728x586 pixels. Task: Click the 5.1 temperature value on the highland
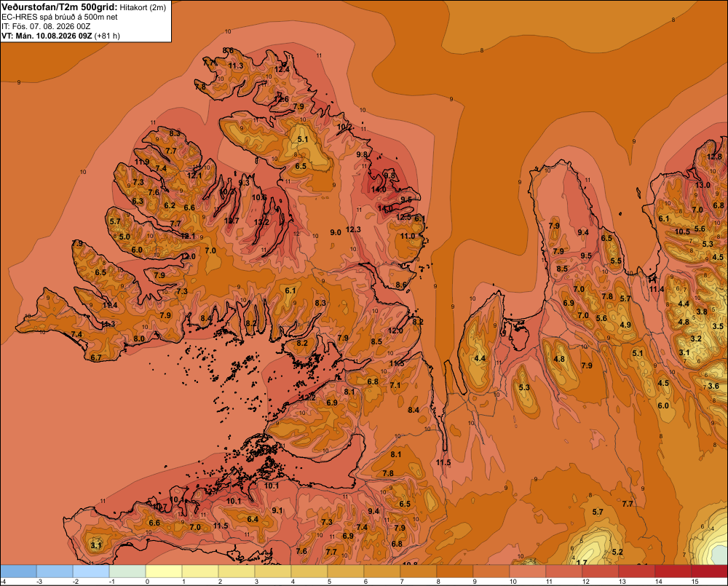[x=303, y=139]
